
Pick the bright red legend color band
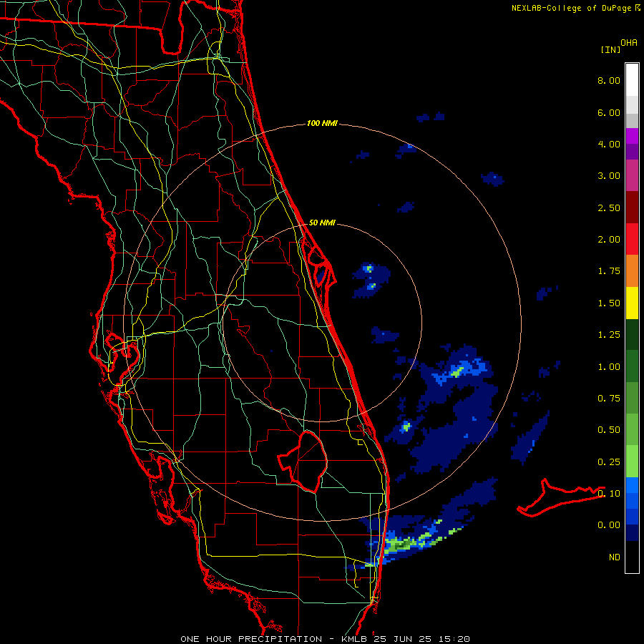pos(632,239)
